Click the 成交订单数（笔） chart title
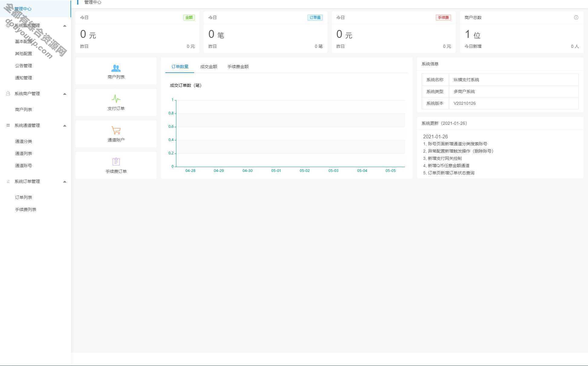Viewport: 588px width, 366px height. pyautogui.click(x=186, y=85)
